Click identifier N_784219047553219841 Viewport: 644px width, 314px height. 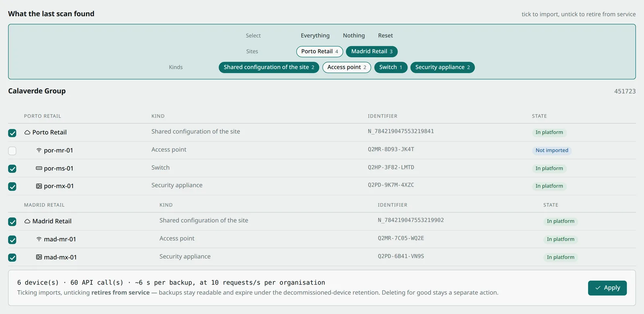[x=401, y=131]
